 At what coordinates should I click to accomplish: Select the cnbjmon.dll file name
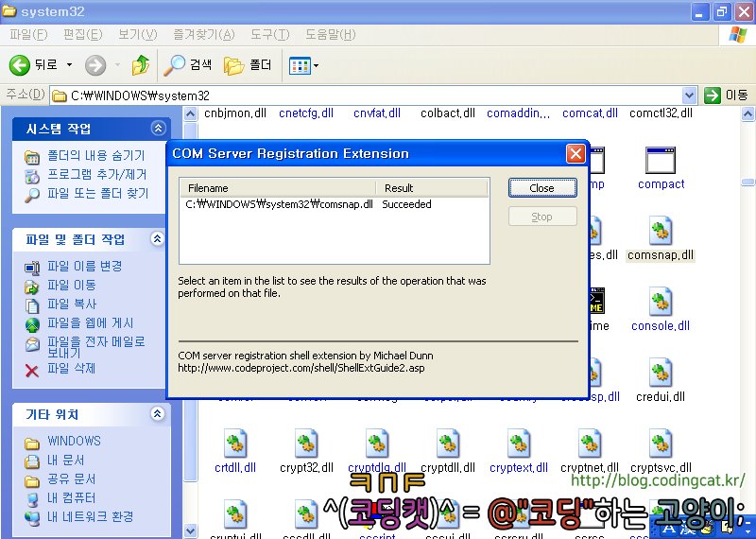click(x=235, y=113)
